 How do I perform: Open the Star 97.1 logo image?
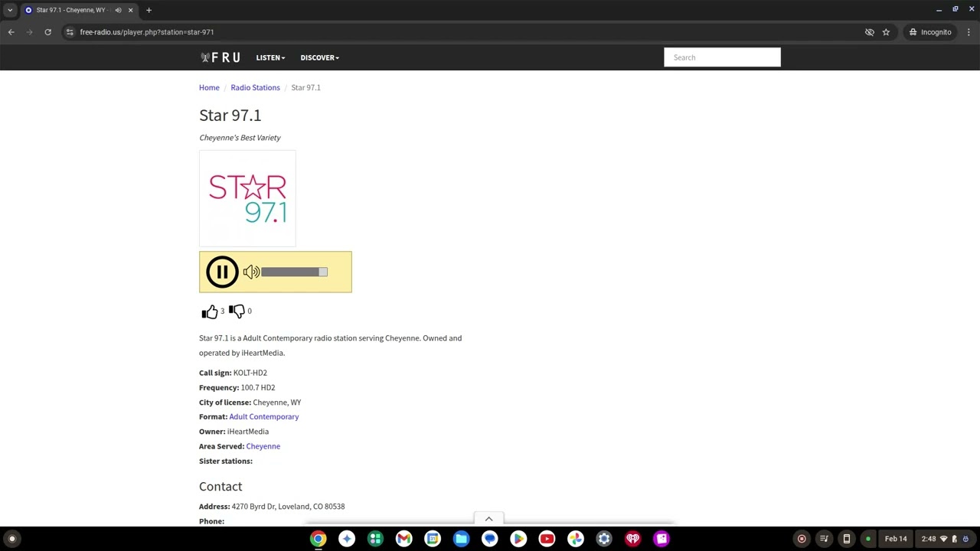click(x=247, y=198)
